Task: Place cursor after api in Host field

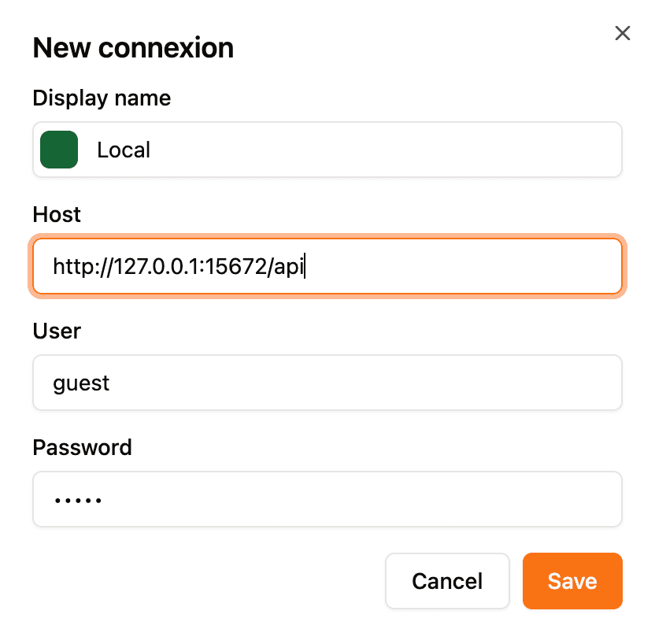Action: point(305,265)
